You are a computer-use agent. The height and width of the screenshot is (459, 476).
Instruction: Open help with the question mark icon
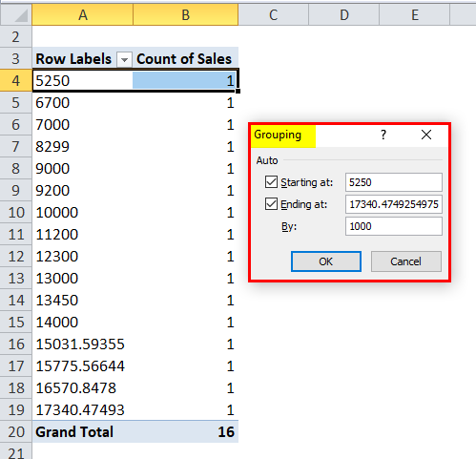[x=383, y=135]
